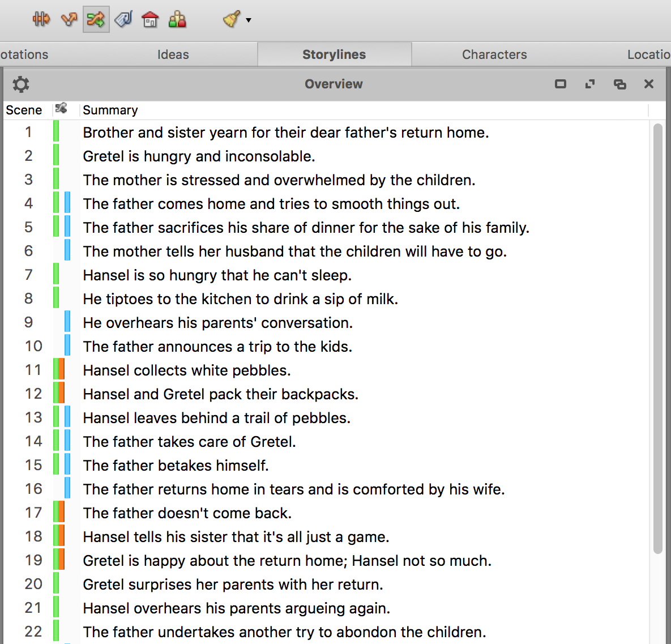Click the vertical scrollbar of the scene list
This screenshot has width=671, height=644.
click(x=658, y=338)
